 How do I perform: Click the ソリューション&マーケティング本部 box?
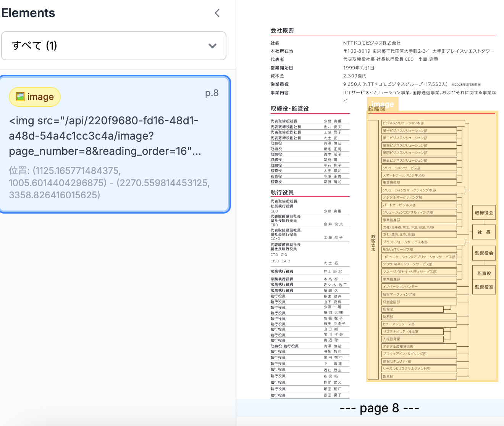tap(423, 190)
